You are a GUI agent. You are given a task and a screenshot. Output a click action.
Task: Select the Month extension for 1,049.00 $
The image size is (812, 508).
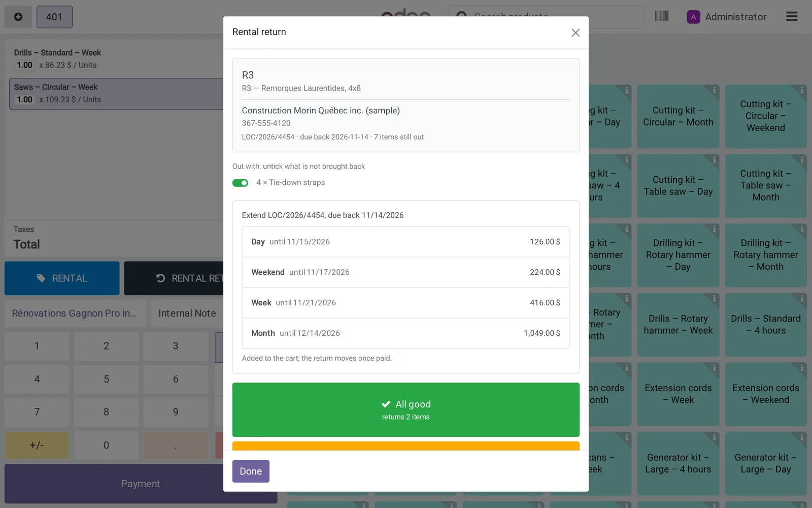tap(405, 333)
